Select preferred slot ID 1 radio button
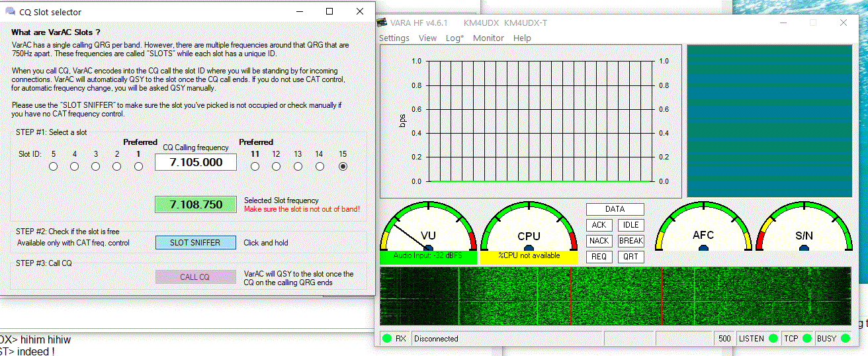The width and height of the screenshot is (868, 356). tap(138, 167)
